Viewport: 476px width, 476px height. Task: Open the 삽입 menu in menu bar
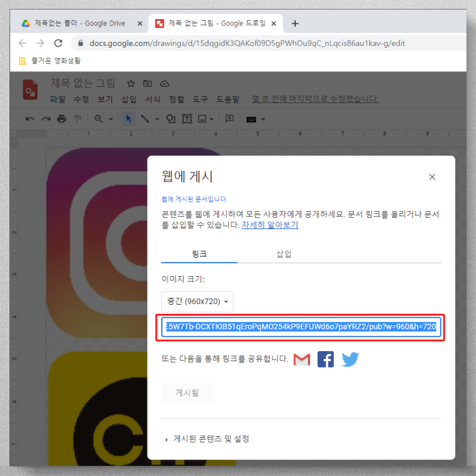[129, 99]
